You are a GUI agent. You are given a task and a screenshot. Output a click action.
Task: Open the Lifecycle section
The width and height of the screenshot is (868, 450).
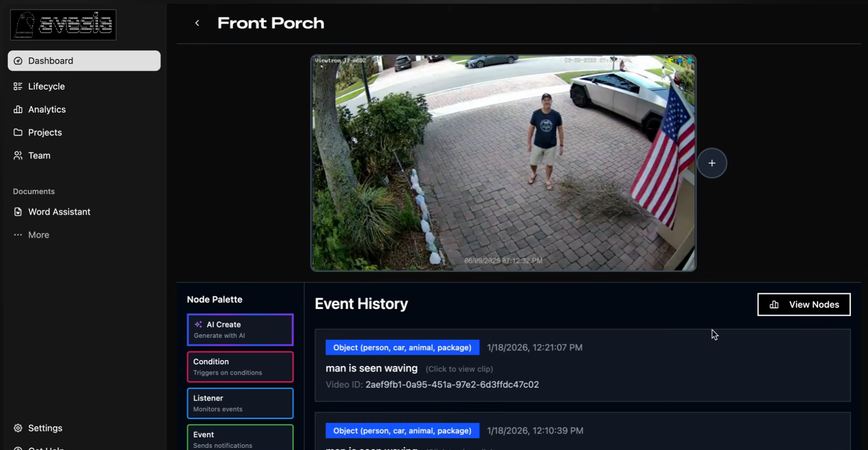(46, 86)
